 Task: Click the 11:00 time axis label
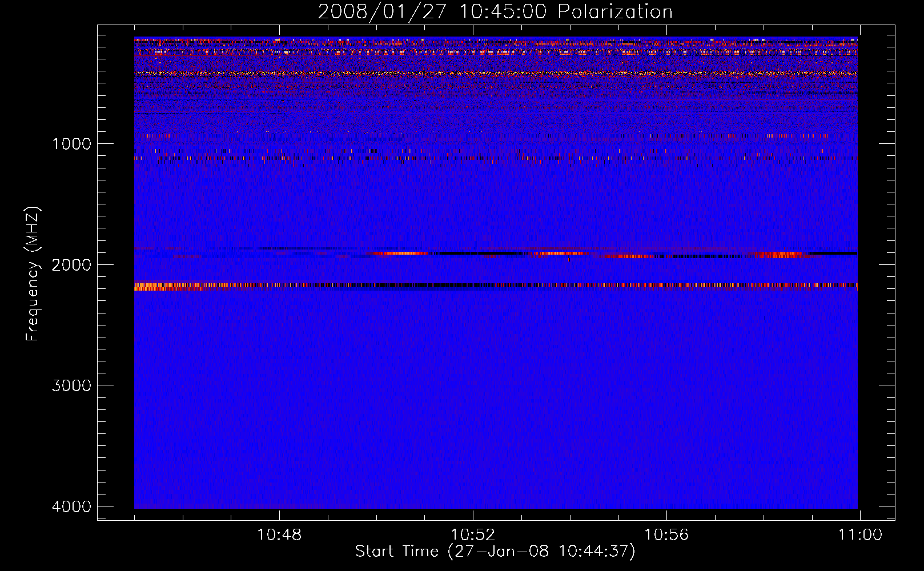(860, 535)
